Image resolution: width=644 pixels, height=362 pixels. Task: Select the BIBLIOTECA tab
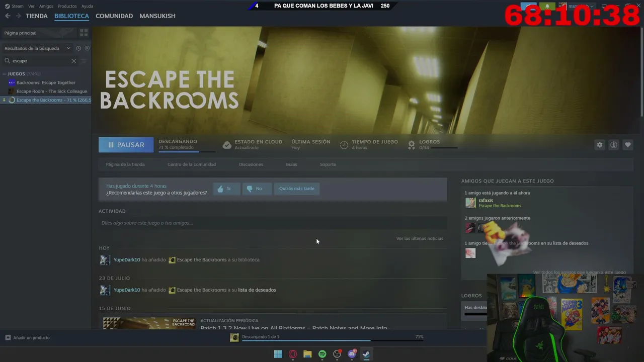71,16
